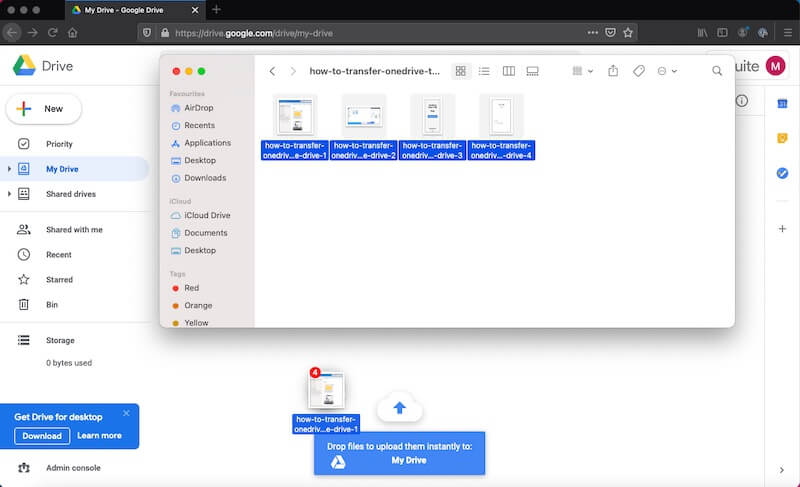The height and width of the screenshot is (487, 800).
Task: Click the Priority checkmark icon
Action: 23,144
